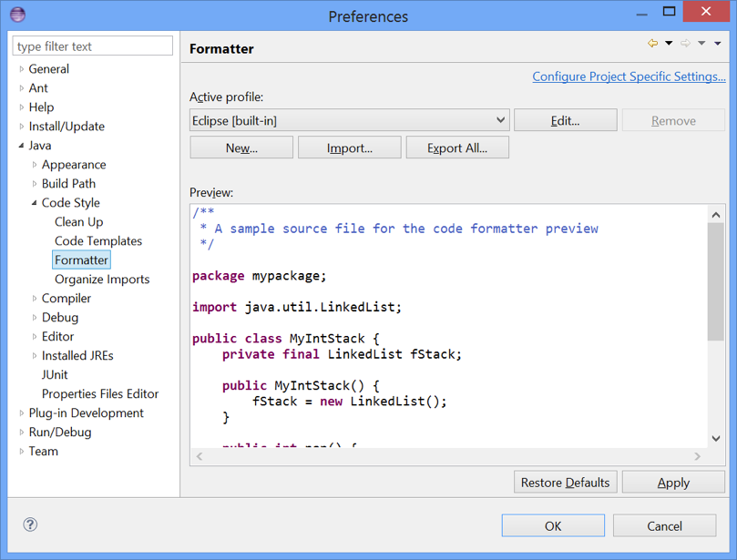Select the Compiler tree label

coord(67,299)
